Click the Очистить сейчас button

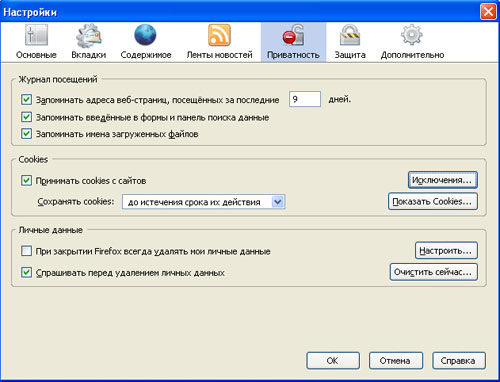point(434,272)
